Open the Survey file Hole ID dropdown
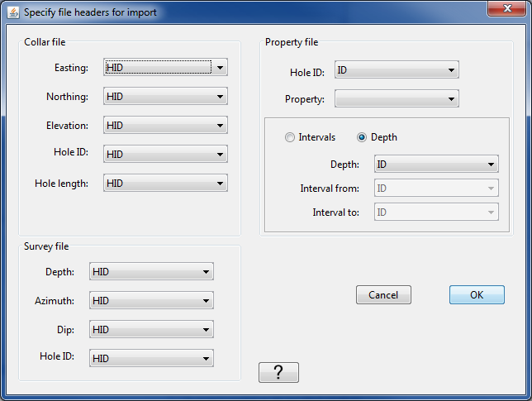The height and width of the screenshot is (401, 532). (x=151, y=358)
